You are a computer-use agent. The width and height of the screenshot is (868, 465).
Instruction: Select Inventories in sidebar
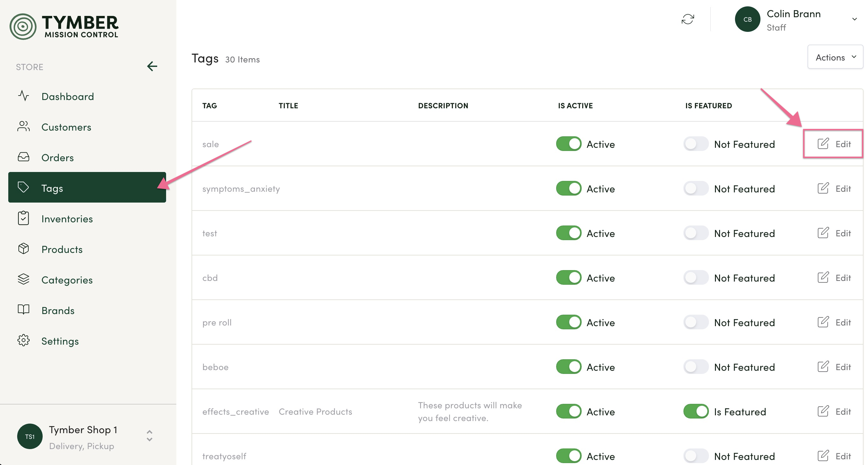coord(87,219)
